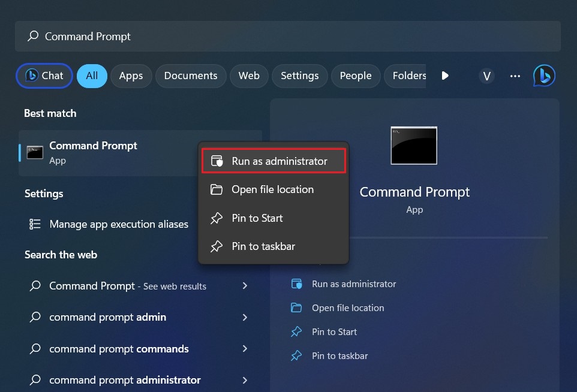The height and width of the screenshot is (392, 577).
Task: Click search icon beside 'command prompt administrator'
Action: coord(35,379)
